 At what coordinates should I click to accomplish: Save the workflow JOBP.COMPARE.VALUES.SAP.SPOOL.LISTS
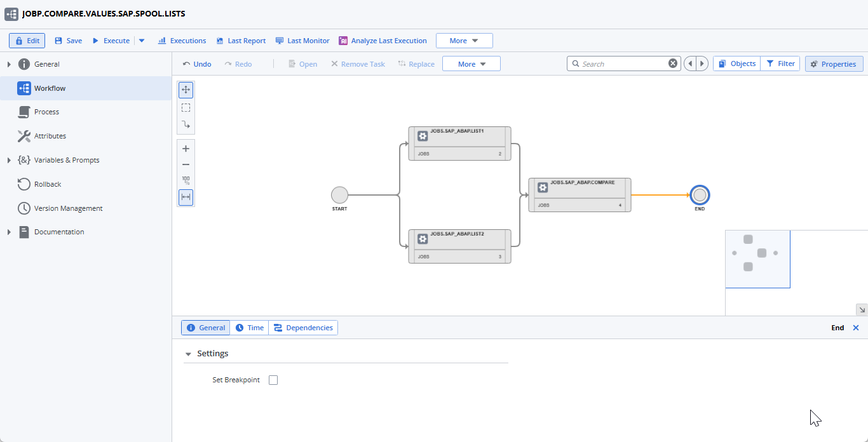click(67, 40)
